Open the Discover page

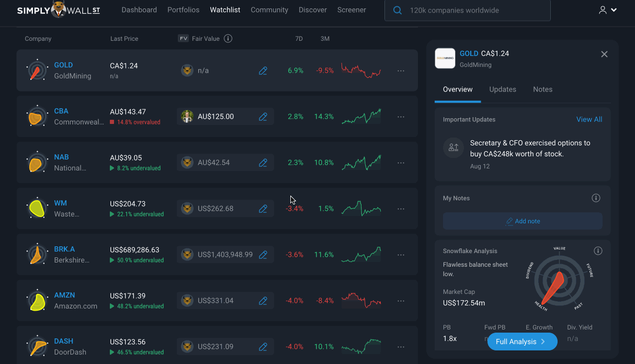click(x=313, y=10)
